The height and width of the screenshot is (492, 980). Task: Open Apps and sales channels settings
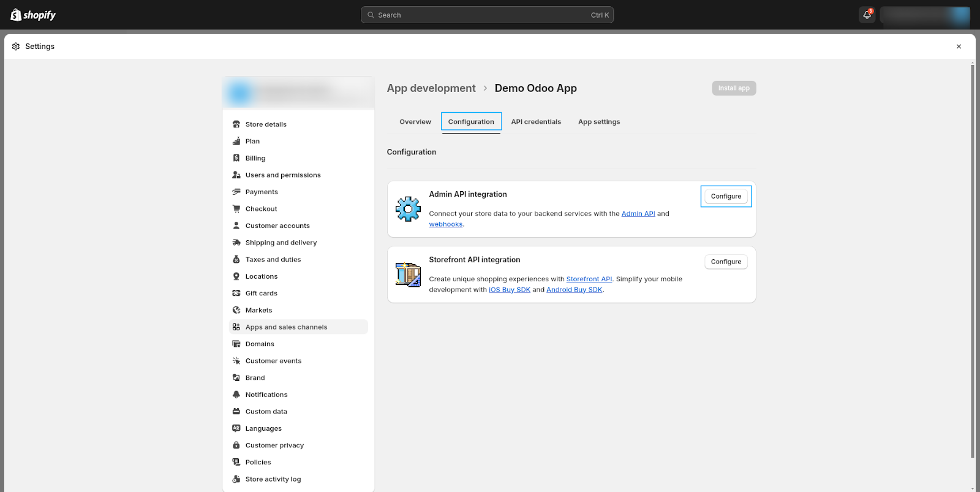point(298,327)
